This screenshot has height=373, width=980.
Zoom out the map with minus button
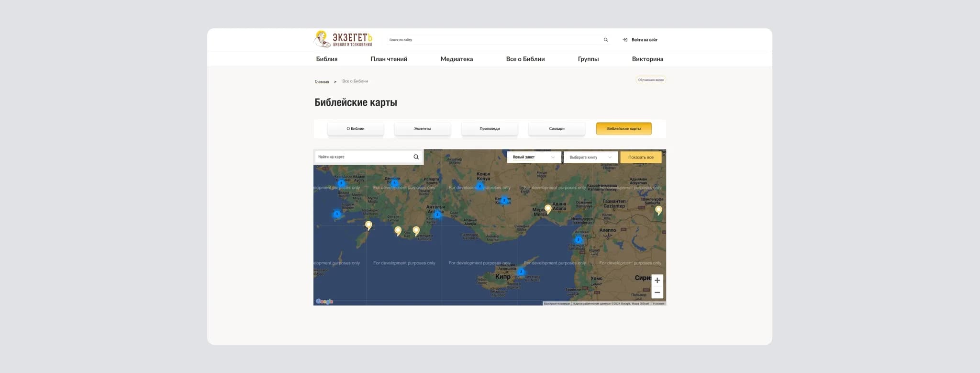pyautogui.click(x=657, y=293)
